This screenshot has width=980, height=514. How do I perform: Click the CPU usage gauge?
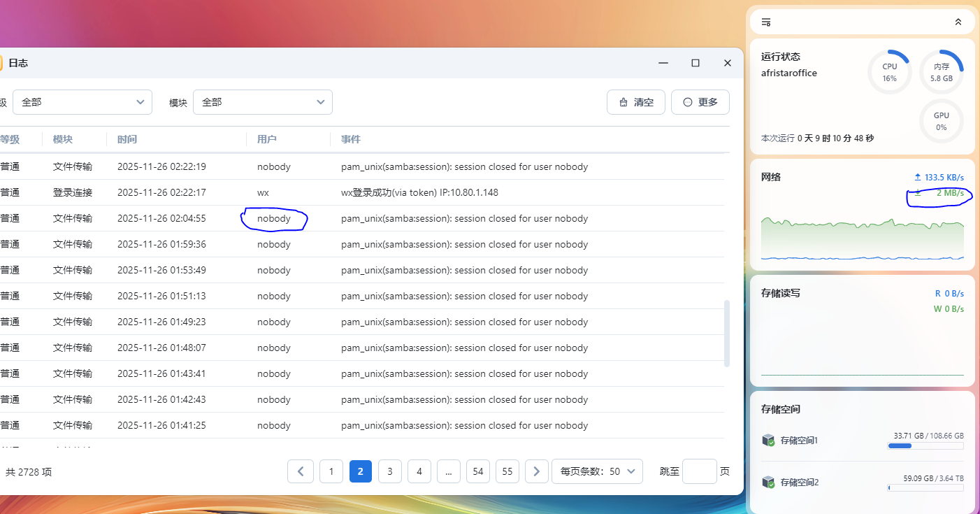[x=889, y=72]
